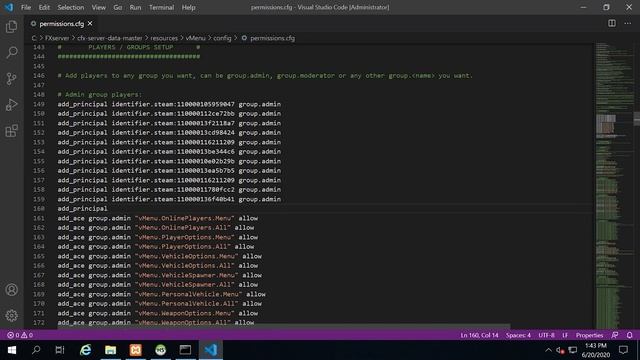Open the XAMPP taskbar icon
This screenshot has height=360, width=640.
136,350
